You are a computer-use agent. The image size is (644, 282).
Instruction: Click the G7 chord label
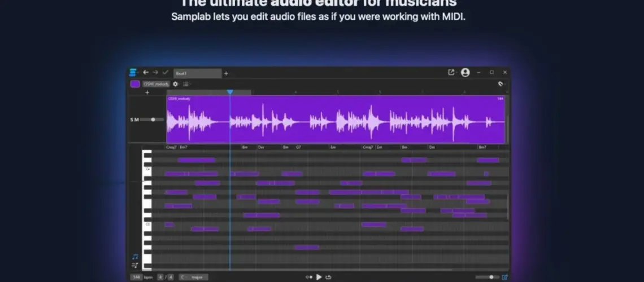(299, 147)
